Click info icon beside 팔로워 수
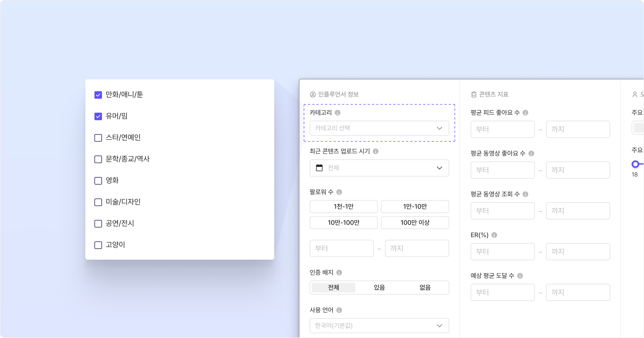The image size is (644, 338). pos(339,192)
